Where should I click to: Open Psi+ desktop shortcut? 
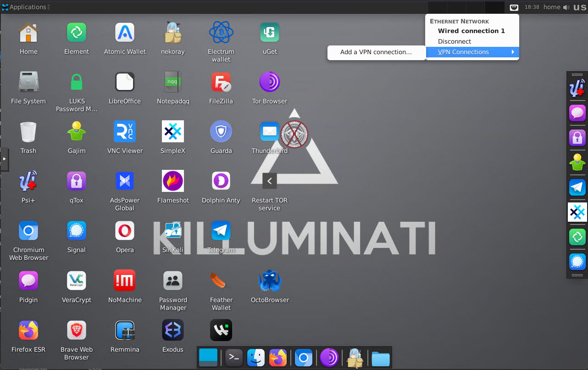click(x=28, y=181)
